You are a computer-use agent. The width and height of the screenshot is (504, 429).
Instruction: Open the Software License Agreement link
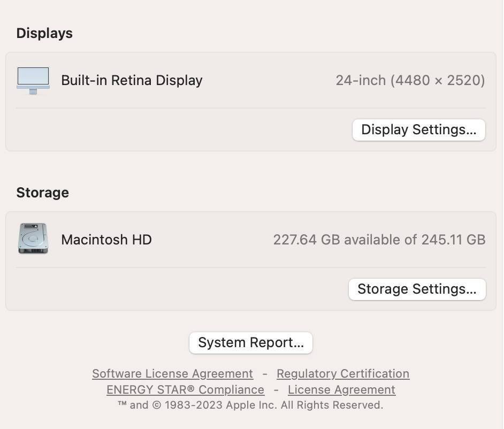coord(172,373)
